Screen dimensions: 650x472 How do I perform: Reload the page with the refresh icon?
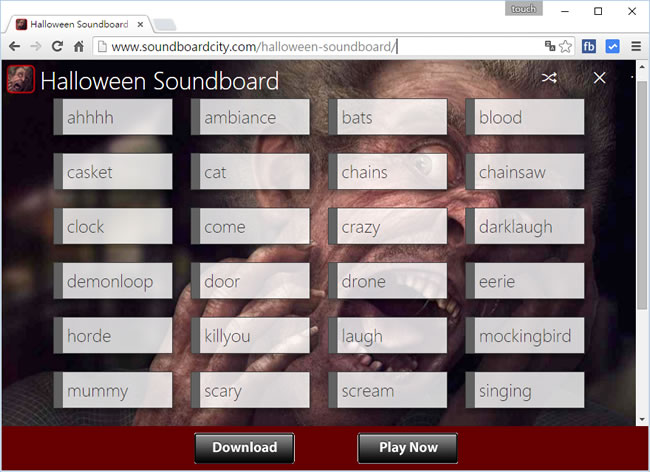click(57, 46)
